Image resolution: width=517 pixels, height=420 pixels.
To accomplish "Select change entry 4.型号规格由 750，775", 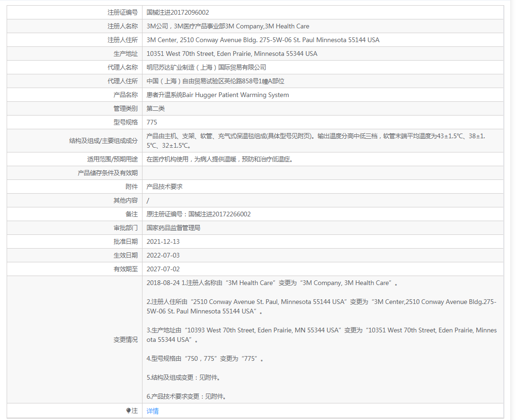I will [x=205, y=358].
